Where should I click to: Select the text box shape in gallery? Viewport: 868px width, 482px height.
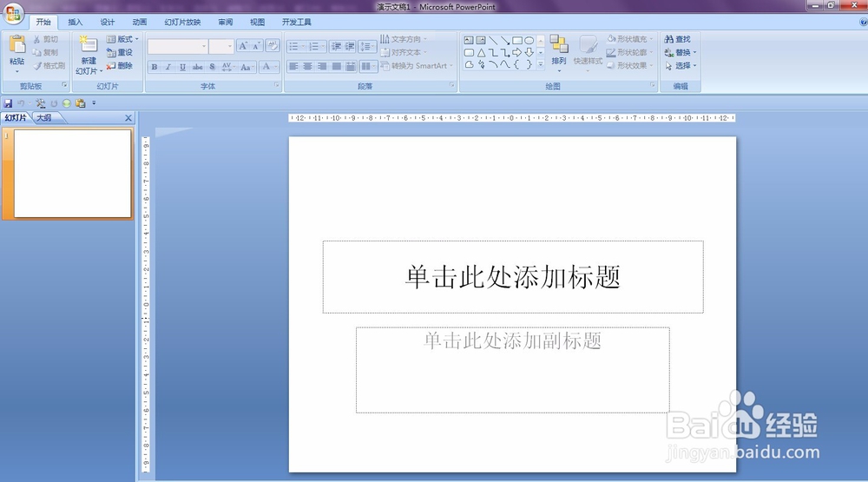[x=469, y=41]
